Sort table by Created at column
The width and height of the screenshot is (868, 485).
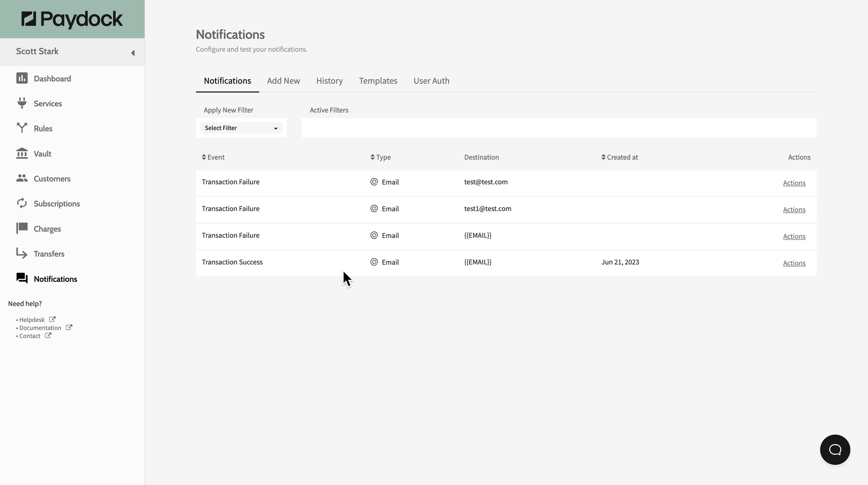tap(620, 157)
